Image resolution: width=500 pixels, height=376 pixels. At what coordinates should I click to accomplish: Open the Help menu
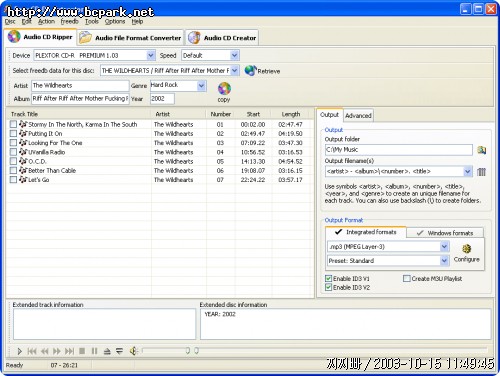[x=137, y=22]
